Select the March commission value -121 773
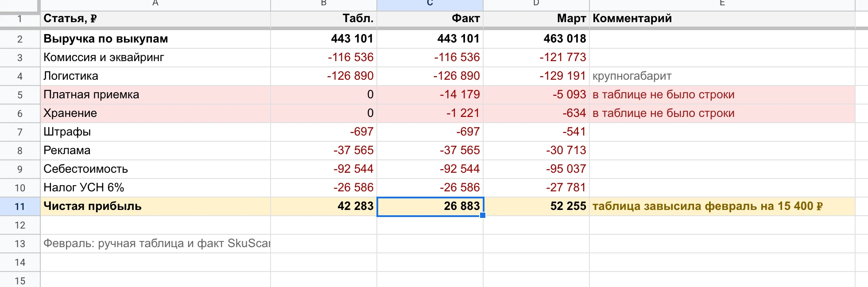 (x=536, y=58)
